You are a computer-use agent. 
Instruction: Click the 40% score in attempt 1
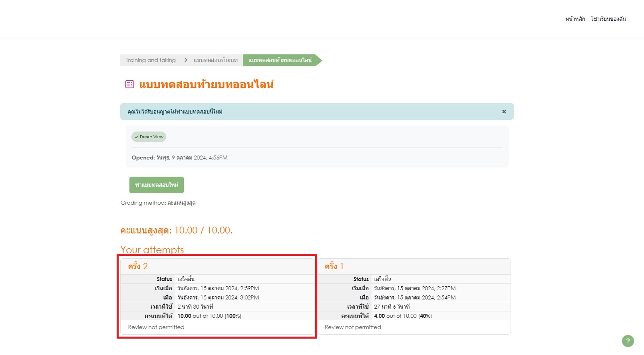(x=425, y=316)
